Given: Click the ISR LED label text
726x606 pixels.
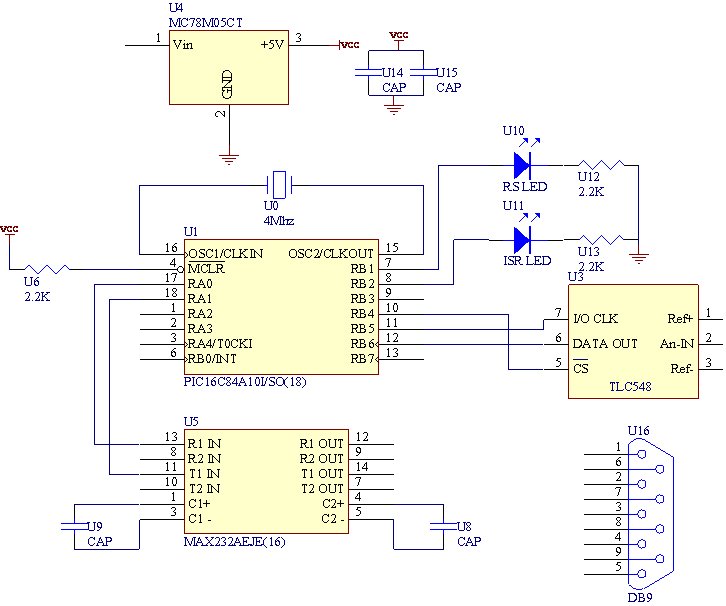Looking at the screenshot, I should [527, 261].
